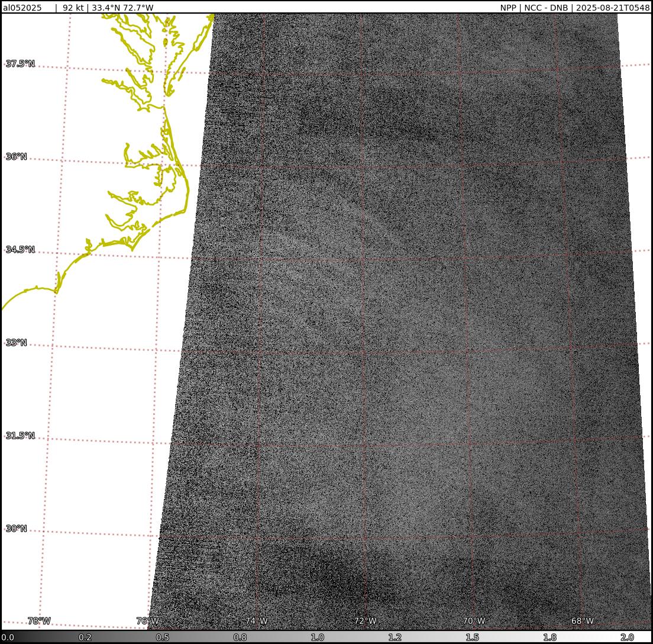Click the 30°N latitude label
Screen dimensions: 653x644
(17, 529)
